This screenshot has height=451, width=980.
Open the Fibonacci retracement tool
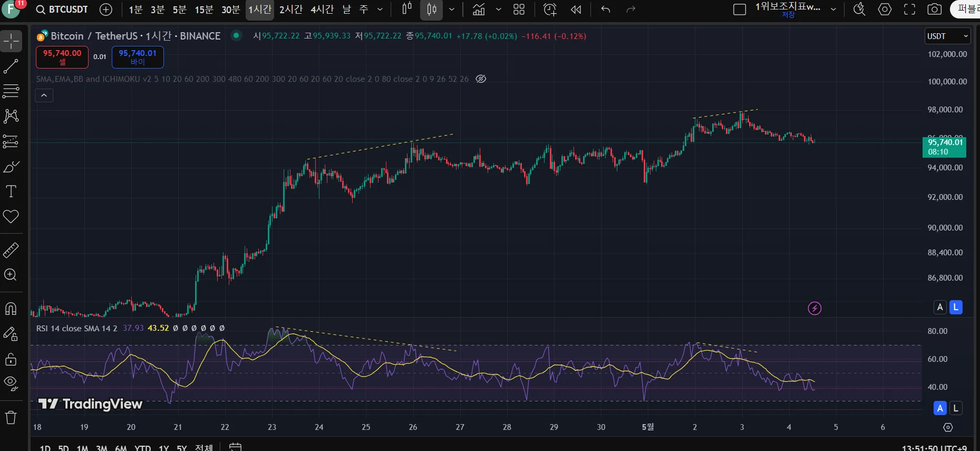point(11,91)
